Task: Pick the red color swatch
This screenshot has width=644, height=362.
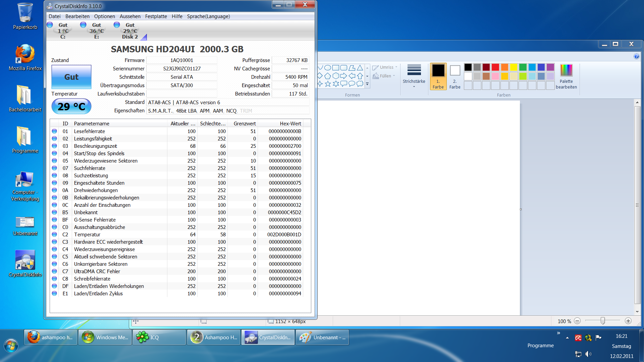Action: [495, 67]
